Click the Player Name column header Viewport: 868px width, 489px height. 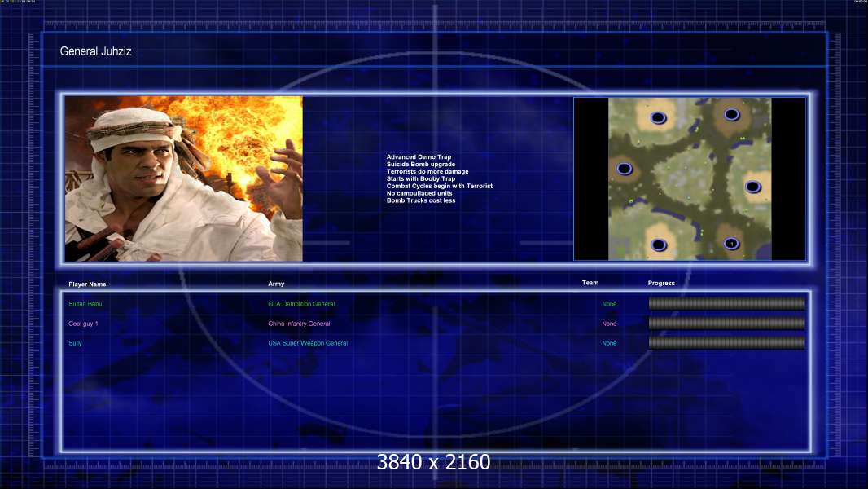click(x=87, y=284)
